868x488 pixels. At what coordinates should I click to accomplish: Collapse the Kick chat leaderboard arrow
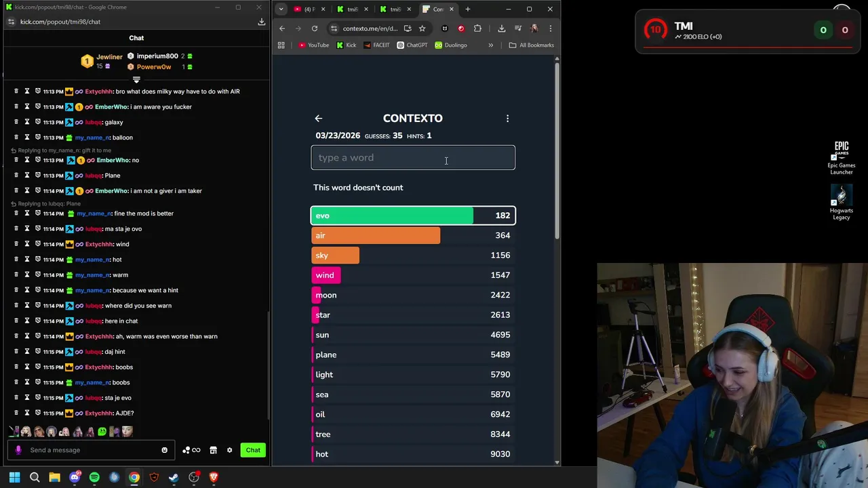(x=136, y=80)
